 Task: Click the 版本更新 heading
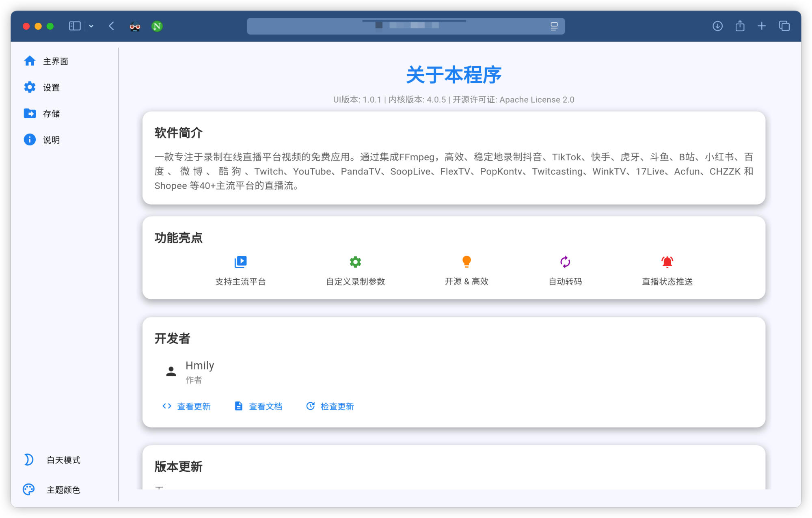178,466
